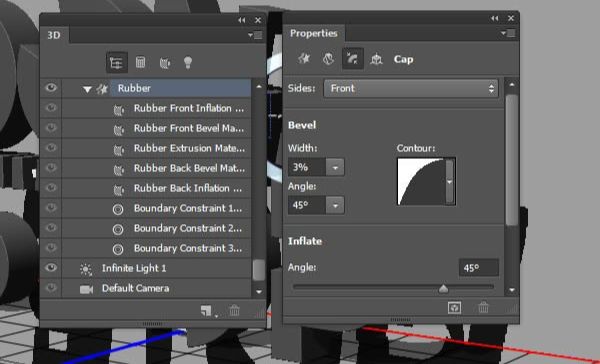Open the Mesh properties icon
The image size is (600, 364).
tap(305, 59)
